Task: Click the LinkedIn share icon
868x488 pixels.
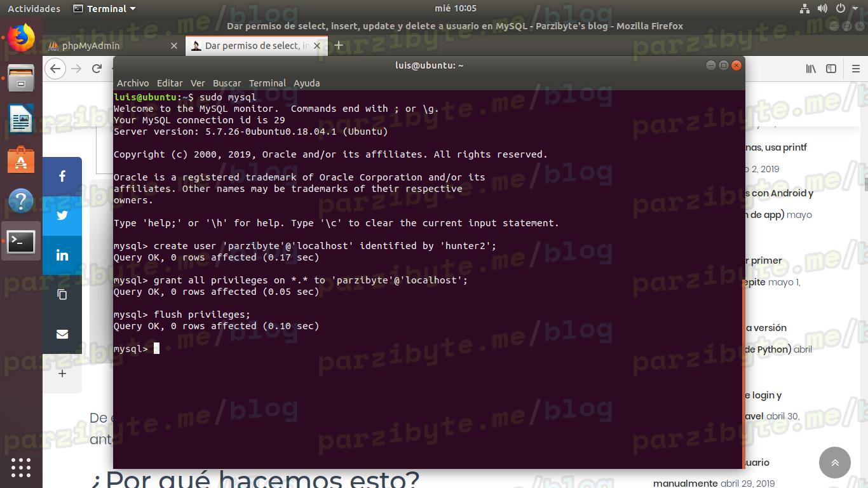Action: coord(62,255)
